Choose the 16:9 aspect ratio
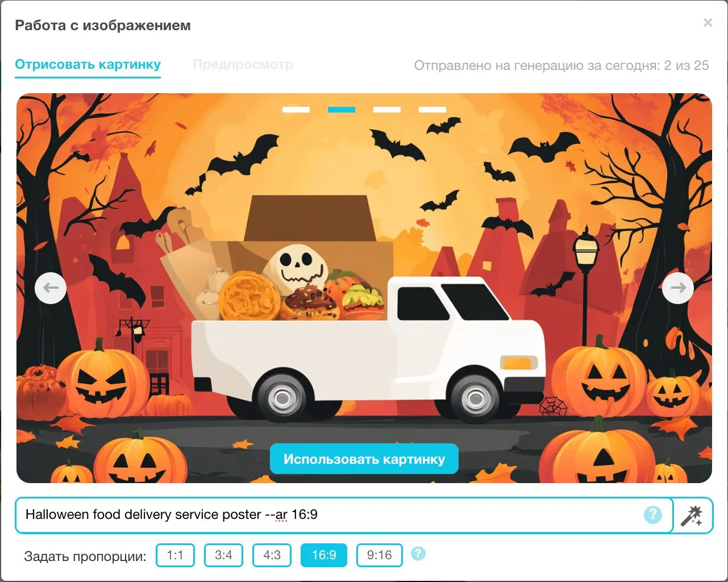The height and width of the screenshot is (582, 728). click(324, 555)
